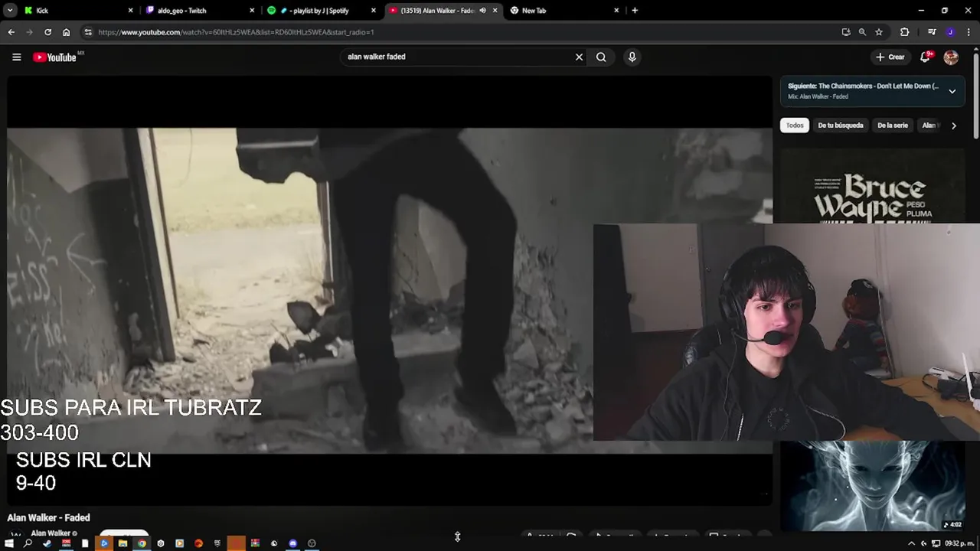Viewport: 980px width, 551px height.
Task: Open the Chrome extensions puzzle icon
Action: [x=904, y=32]
